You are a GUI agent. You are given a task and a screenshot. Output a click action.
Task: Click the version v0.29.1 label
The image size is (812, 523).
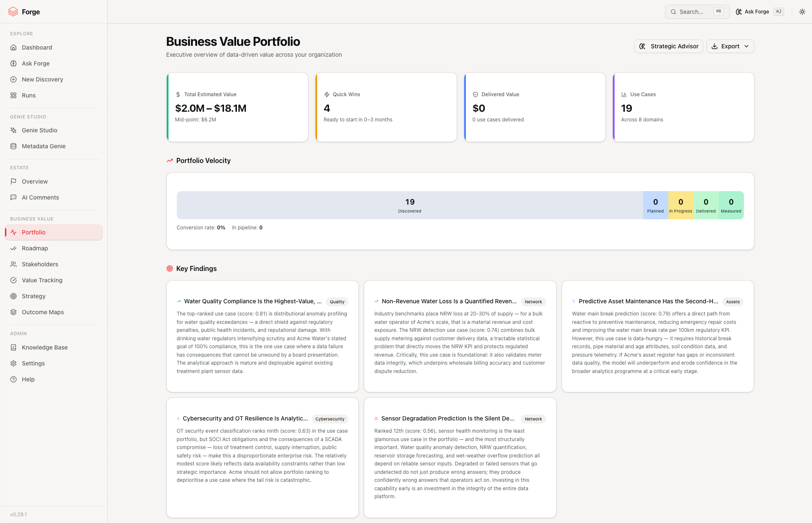(18, 515)
